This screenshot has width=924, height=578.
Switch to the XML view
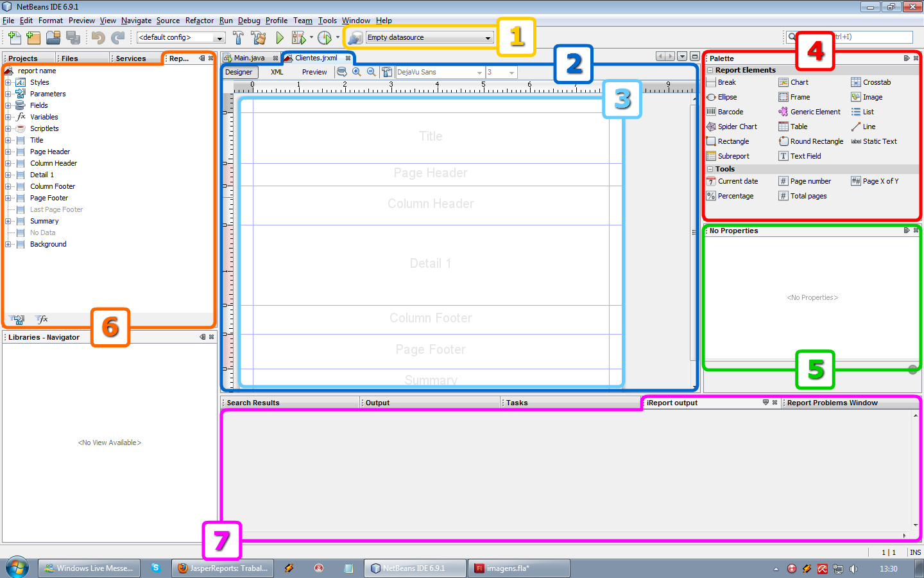coord(277,73)
